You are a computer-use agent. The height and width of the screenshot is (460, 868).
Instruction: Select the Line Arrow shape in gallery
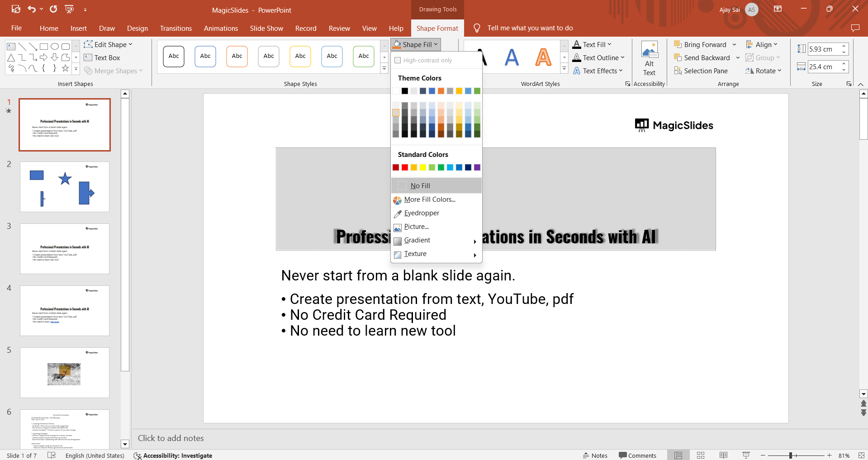(x=33, y=46)
